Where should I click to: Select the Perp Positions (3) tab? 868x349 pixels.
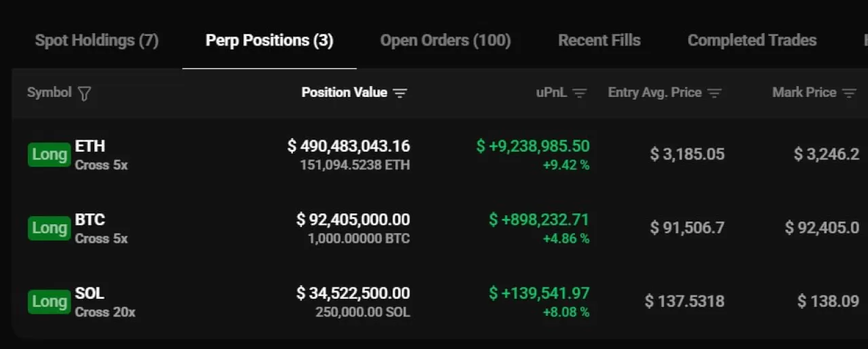(269, 41)
